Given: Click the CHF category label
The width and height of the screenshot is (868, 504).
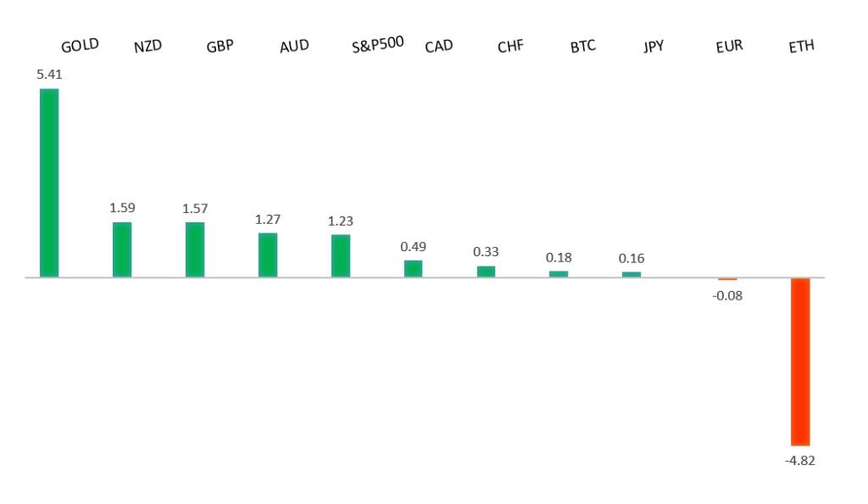Looking at the screenshot, I should tap(510, 46).
